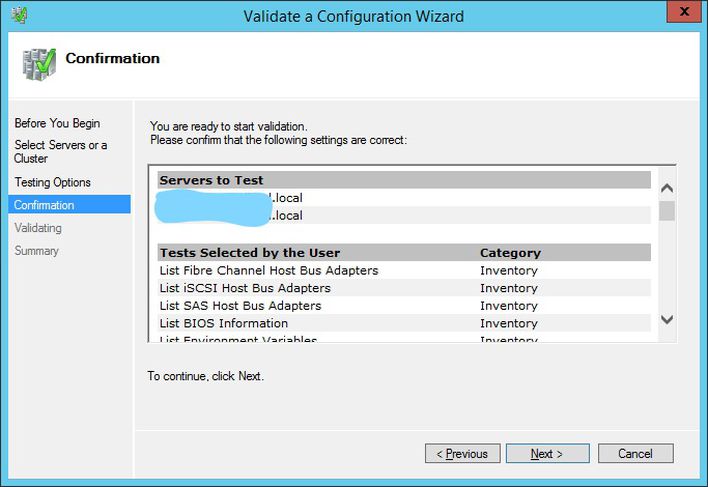Open Select Servers or a Cluster step
708x487 pixels.
[x=61, y=152]
